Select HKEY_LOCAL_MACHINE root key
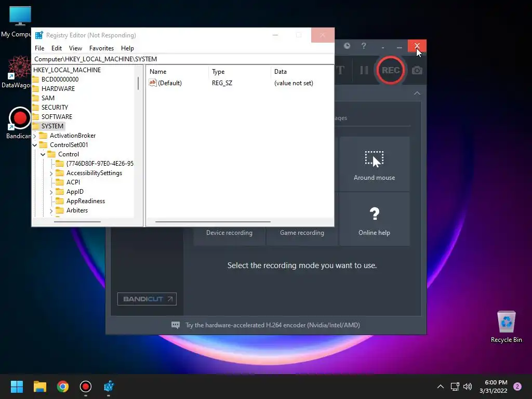The image size is (532, 399). [x=67, y=70]
